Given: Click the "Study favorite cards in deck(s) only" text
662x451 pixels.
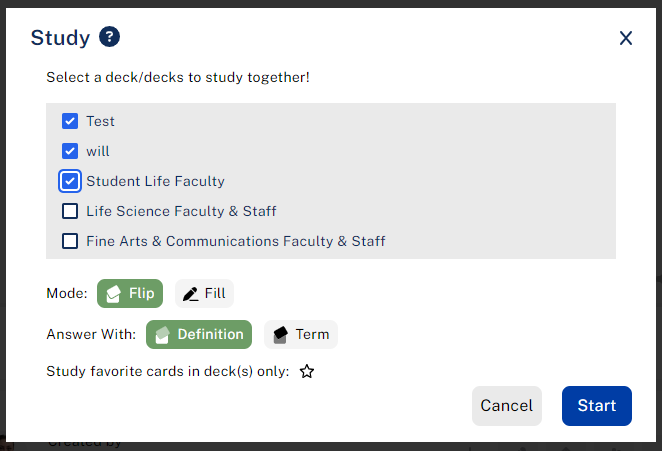Looking at the screenshot, I should [168, 372].
